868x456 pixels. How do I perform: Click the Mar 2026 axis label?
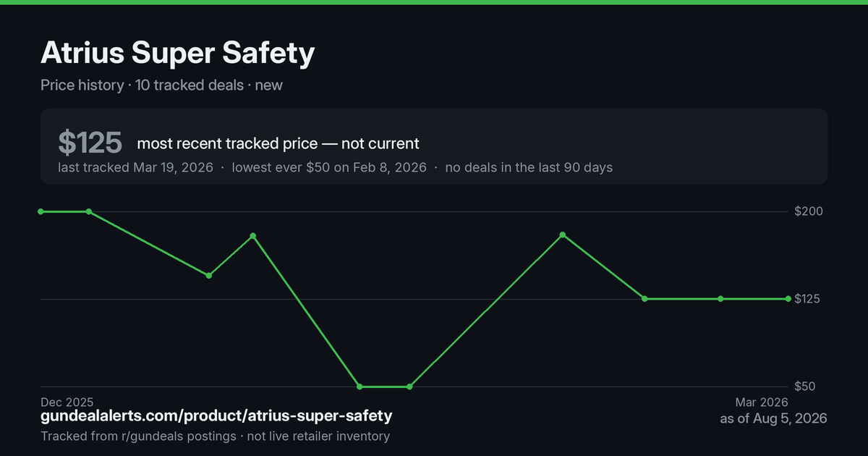tap(762, 402)
